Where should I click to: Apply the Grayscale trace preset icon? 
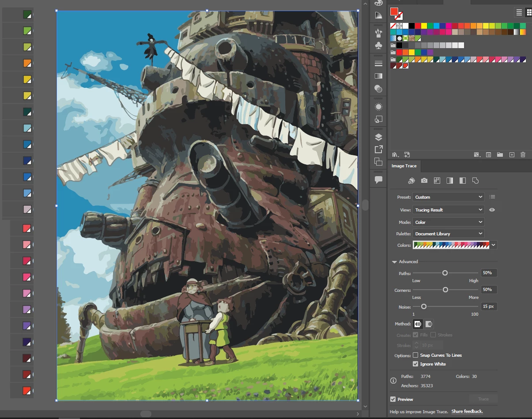click(450, 181)
